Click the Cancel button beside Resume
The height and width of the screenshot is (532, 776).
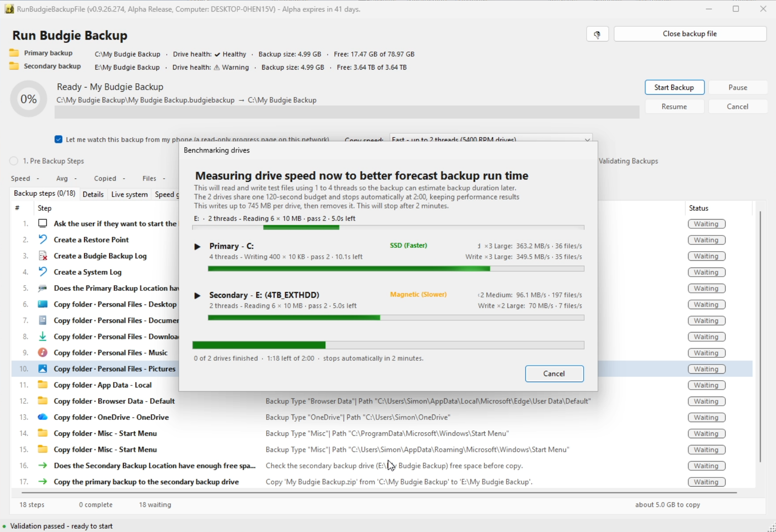[x=738, y=107]
